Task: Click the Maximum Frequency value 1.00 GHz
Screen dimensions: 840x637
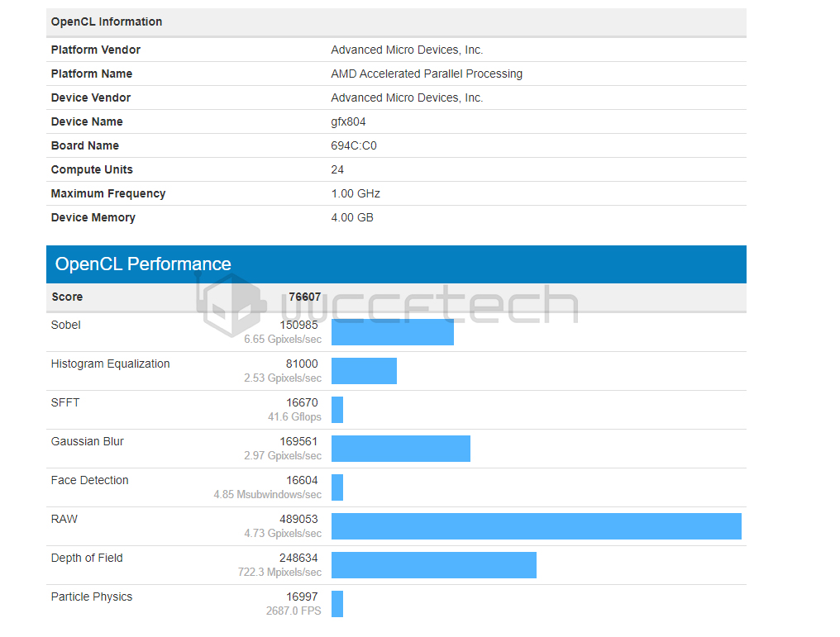Action: pos(356,194)
